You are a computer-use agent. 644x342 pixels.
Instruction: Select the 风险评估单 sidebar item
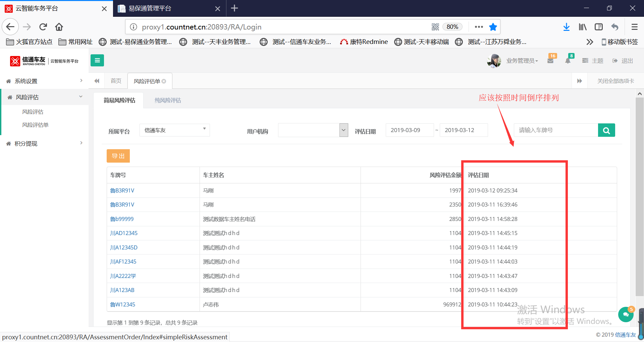[35, 125]
